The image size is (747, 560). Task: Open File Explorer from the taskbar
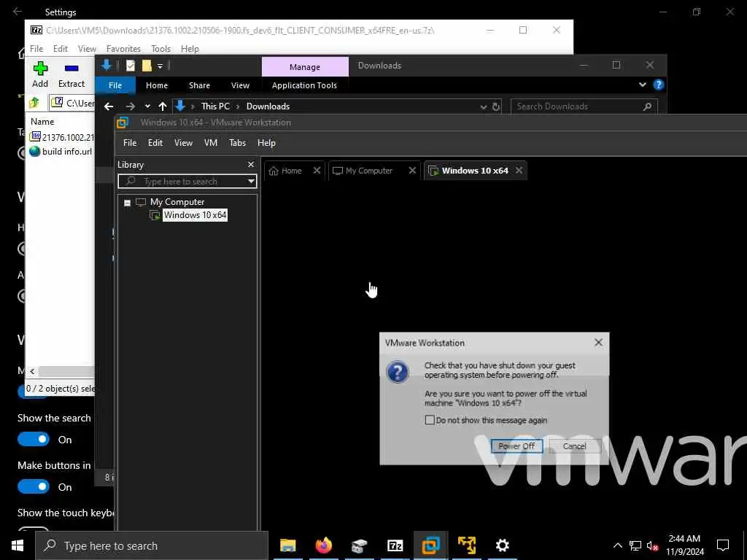pos(287,545)
